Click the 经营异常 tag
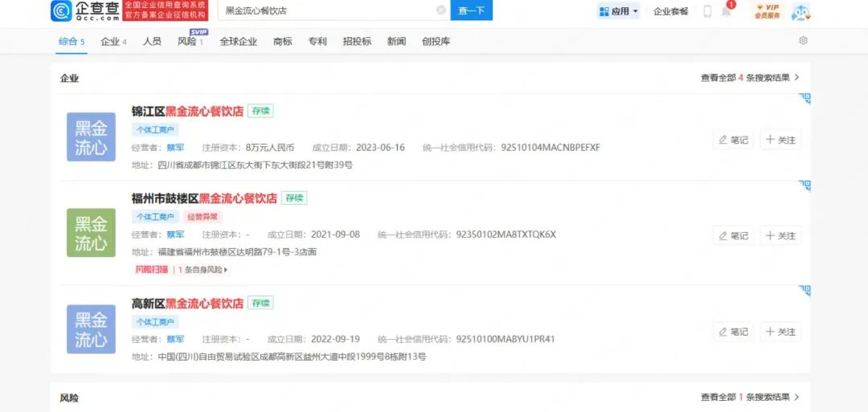This screenshot has width=868, height=412. (202, 217)
